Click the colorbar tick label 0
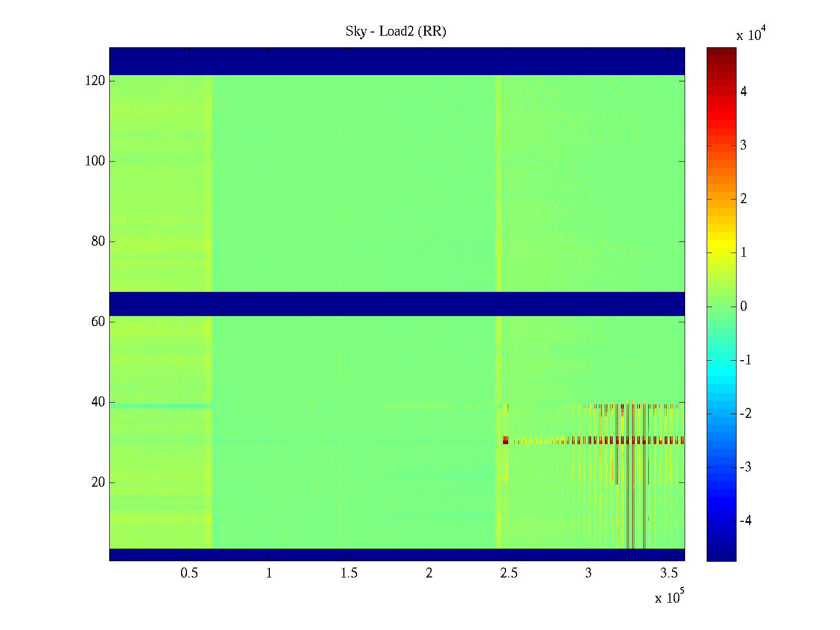The height and width of the screenshot is (630, 840). [743, 307]
